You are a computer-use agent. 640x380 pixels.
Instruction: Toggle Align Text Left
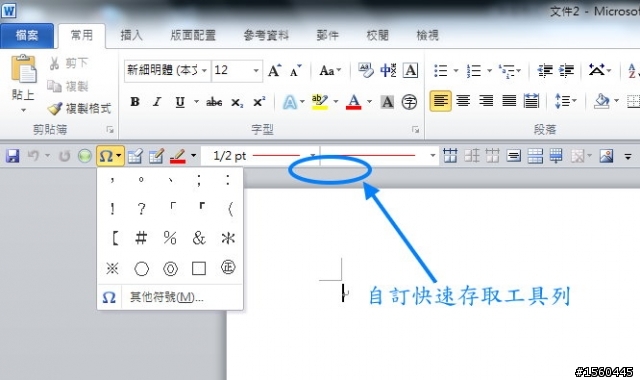(x=440, y=101)
